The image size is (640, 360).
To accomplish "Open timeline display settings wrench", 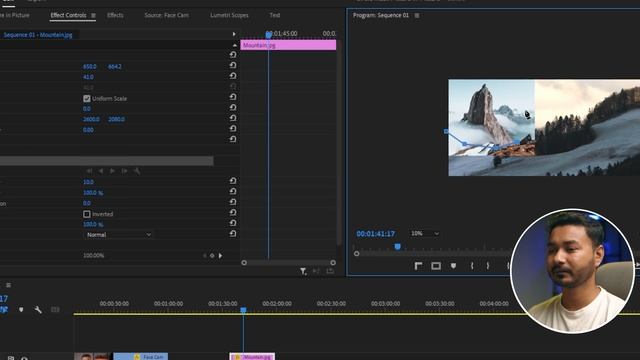I will click(x=38, y=310).
